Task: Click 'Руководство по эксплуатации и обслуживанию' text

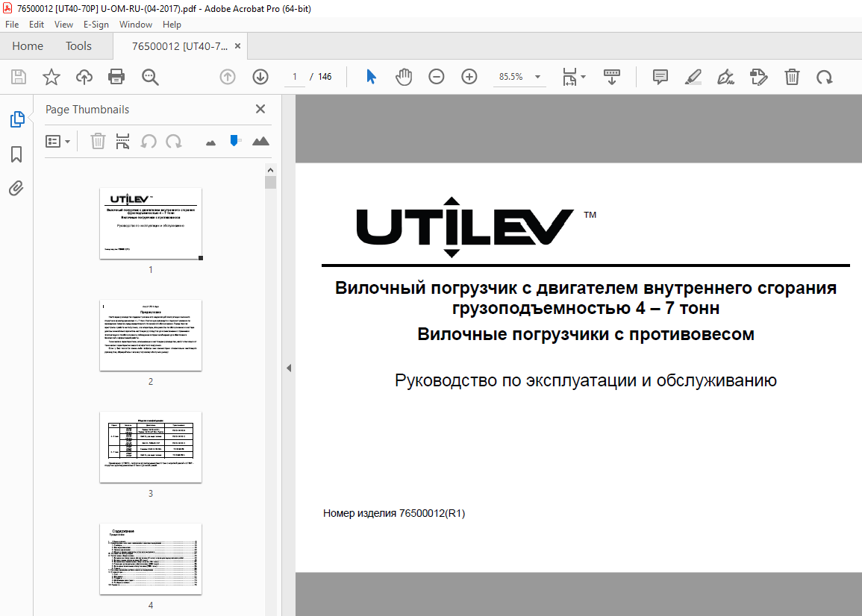Action: click(585, 380)
